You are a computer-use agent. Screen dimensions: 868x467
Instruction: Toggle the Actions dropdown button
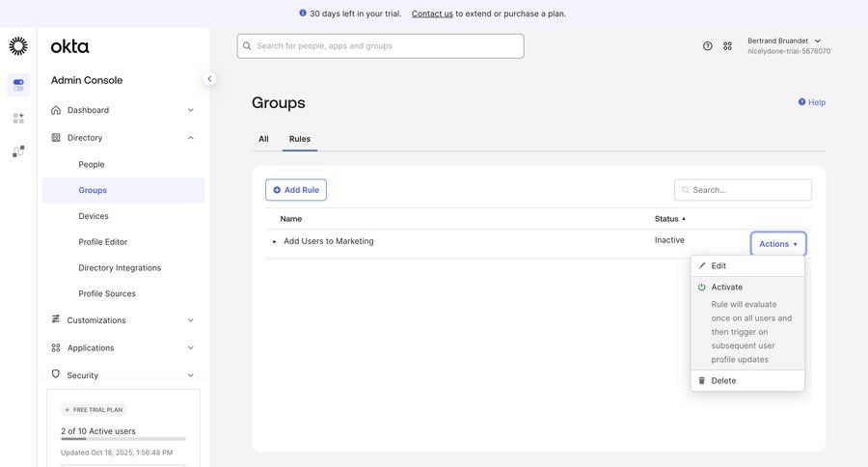click(x=777, y=244)
